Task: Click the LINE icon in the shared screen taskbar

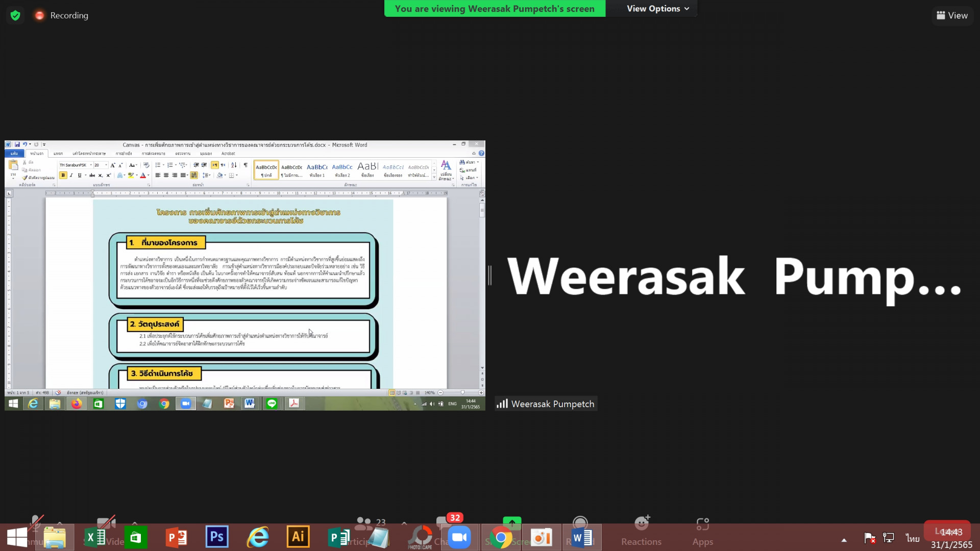Action: coord(272,404)
